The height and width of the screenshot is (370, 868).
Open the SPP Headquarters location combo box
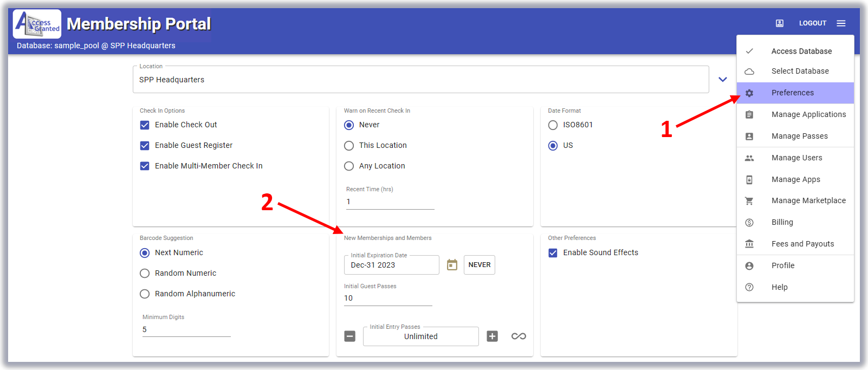[420, 80]
